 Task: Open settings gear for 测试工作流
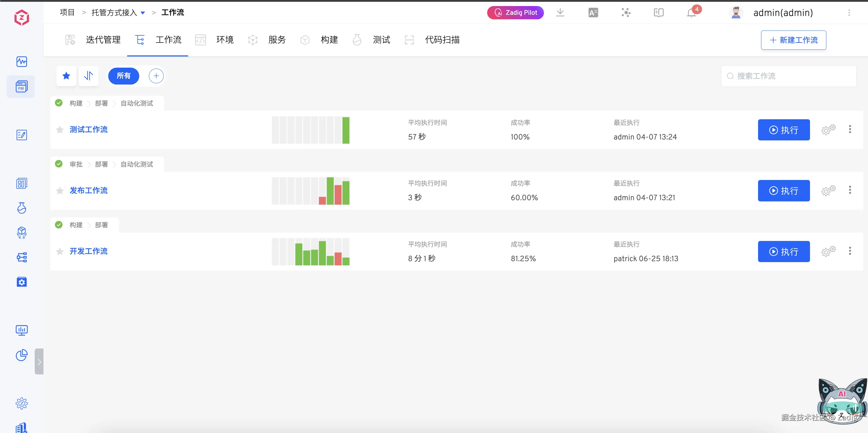coord(828,130)
